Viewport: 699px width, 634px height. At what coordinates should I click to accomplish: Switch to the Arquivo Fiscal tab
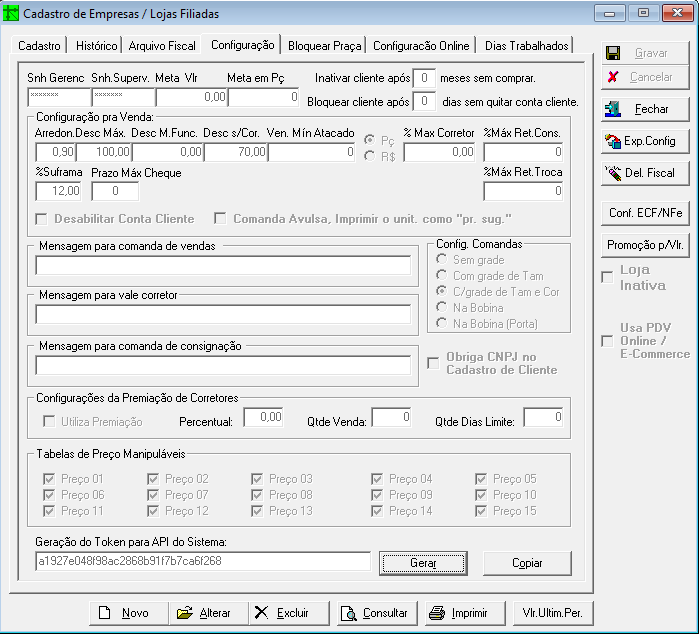161,46
